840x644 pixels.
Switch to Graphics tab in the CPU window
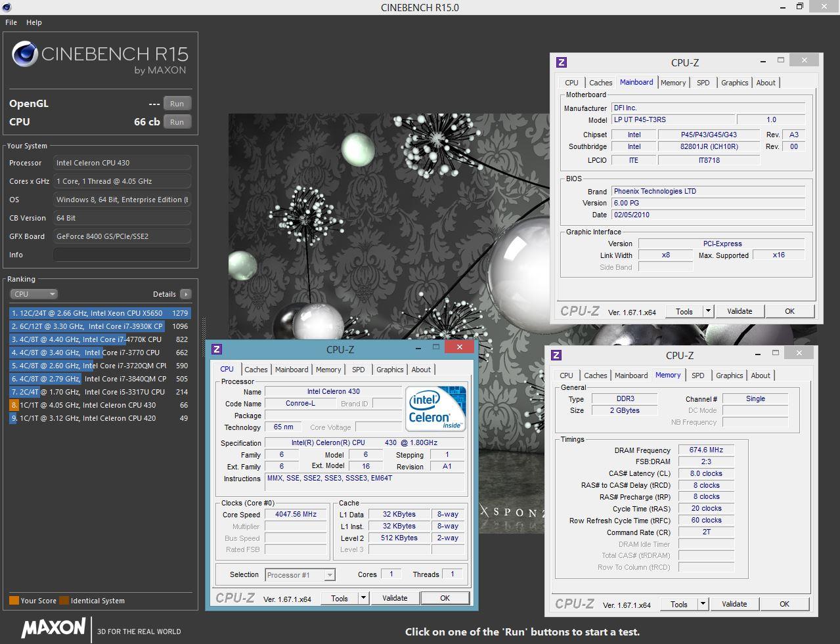(389, 370)
